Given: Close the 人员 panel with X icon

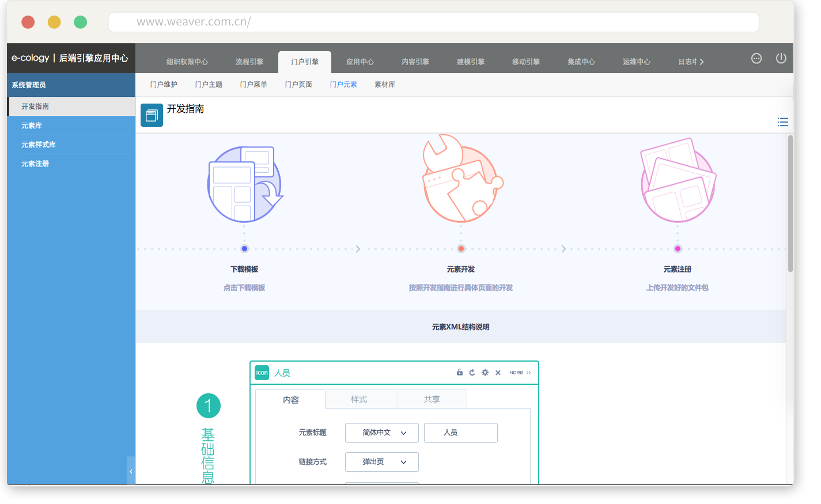Looking at the screenshot, I should 498,373.
